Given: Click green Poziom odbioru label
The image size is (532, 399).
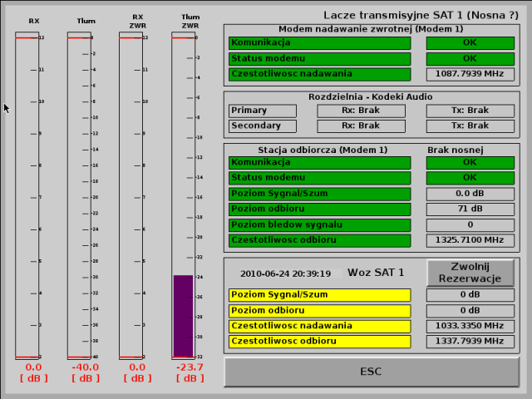Looking at the screenshot, I should pos(319,209).
